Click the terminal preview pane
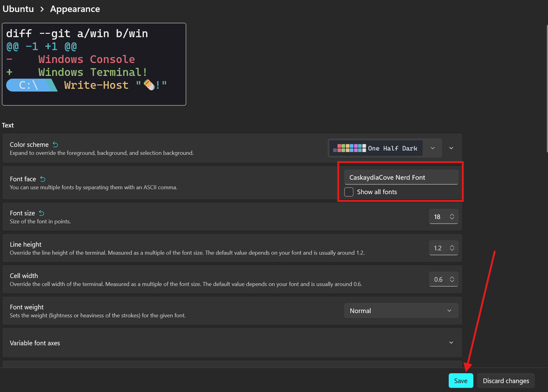 94,64
